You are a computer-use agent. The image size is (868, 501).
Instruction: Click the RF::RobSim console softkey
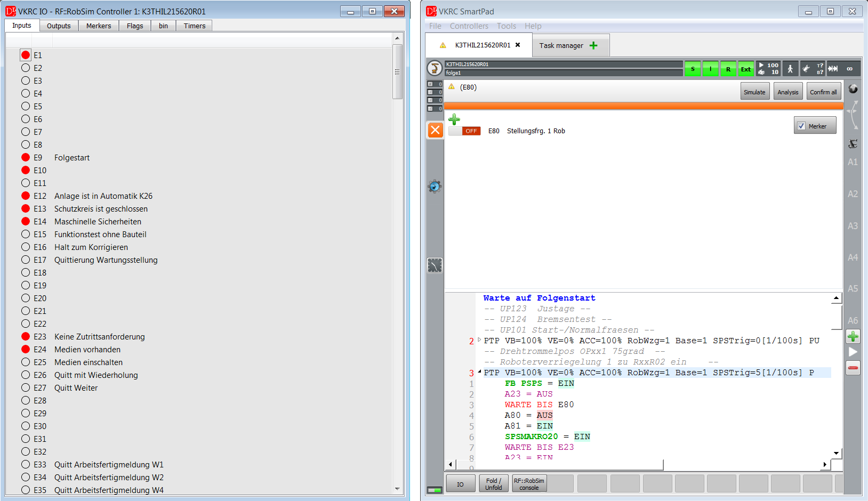pyautogui.click(x=529, y=483)
